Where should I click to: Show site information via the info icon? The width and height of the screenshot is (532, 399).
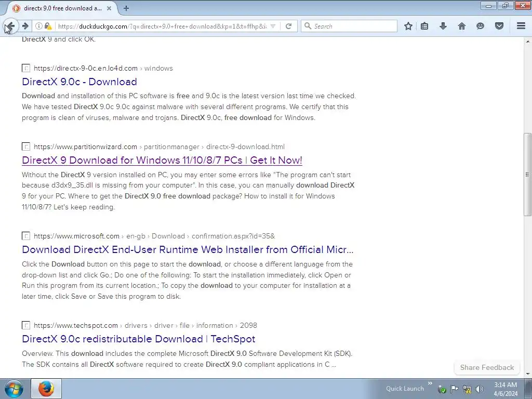(x=39, y=26)
